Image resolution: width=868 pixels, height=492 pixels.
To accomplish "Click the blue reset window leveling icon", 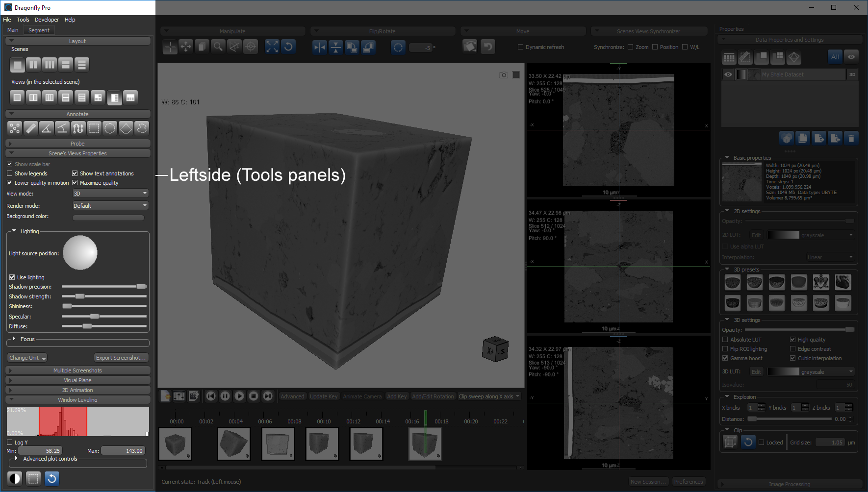I will coord(51,478).
